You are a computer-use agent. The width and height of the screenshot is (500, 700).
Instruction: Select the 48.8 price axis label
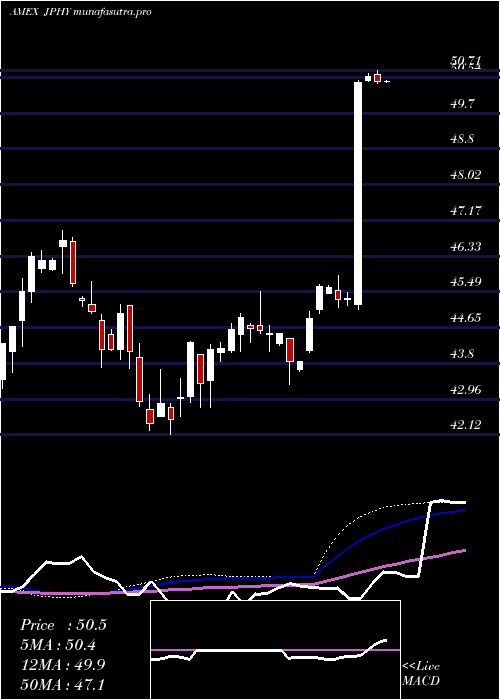[463, 139]
